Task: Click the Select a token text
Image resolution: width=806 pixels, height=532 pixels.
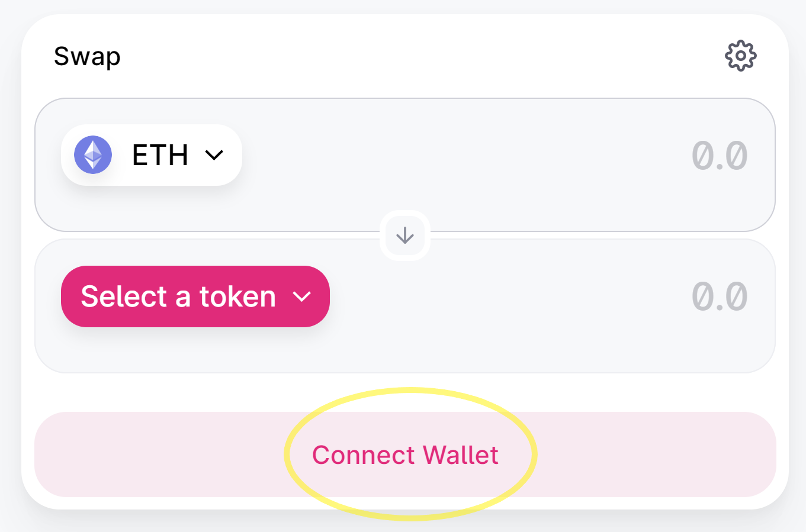Action: click(178, 296)
